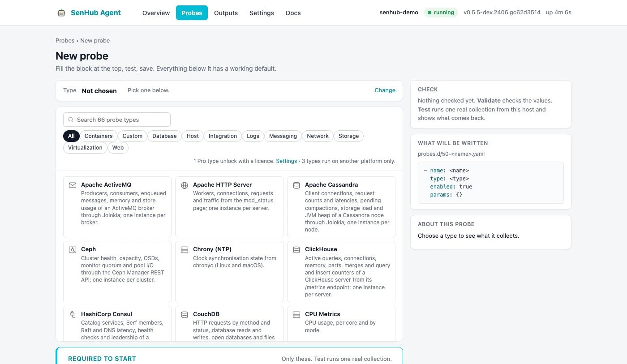
Task: Click the Probes breadcrumb link
Action: click(x=65, y=40)
